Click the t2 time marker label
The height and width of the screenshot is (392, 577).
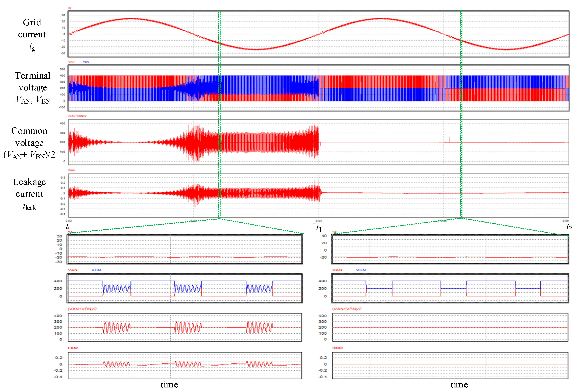pyautogui.click(x=569, y=227)
